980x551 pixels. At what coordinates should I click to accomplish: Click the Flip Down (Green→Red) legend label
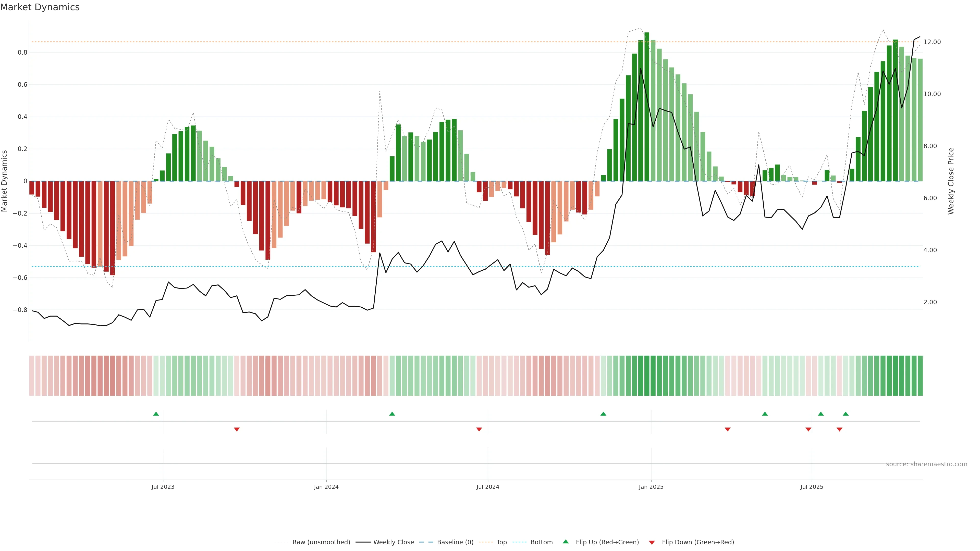point(698,542)
